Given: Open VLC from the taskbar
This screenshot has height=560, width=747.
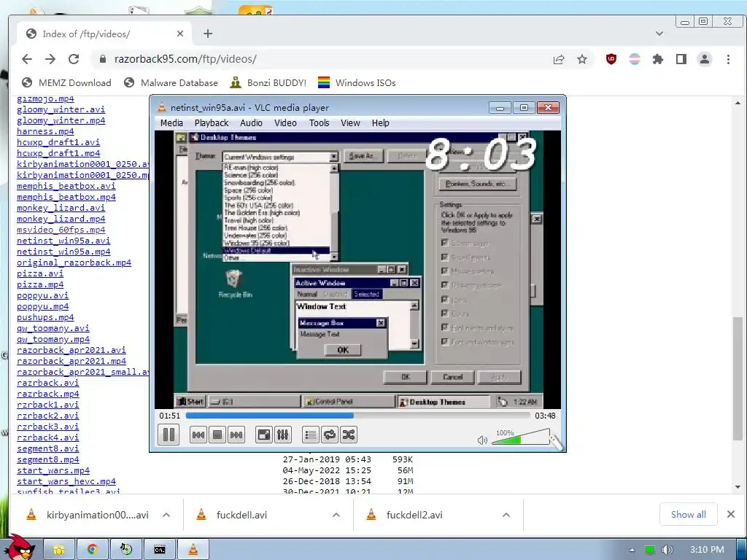Looking at the screenshot, I should (193, 550).
